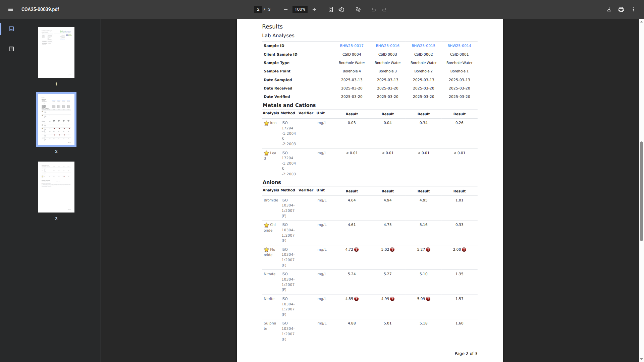Open page 1 thumbnail
Screen dimensions: 644x362
tap(56, 52)
